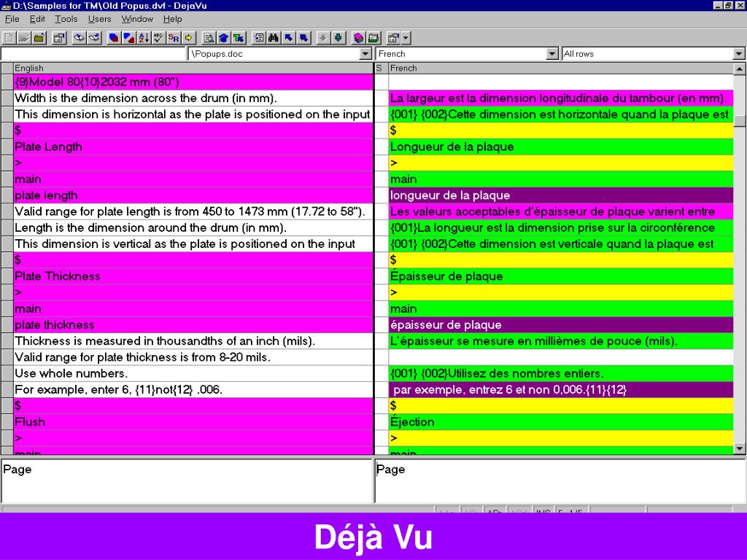Open the Window menu
Screen dimensions: 747x560
tap(137, 19)
